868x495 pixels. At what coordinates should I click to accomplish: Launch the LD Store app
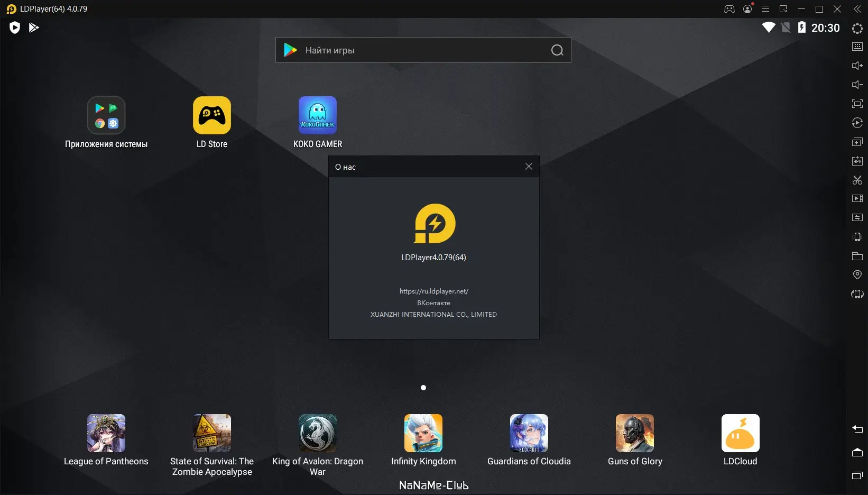coord(212,123)
